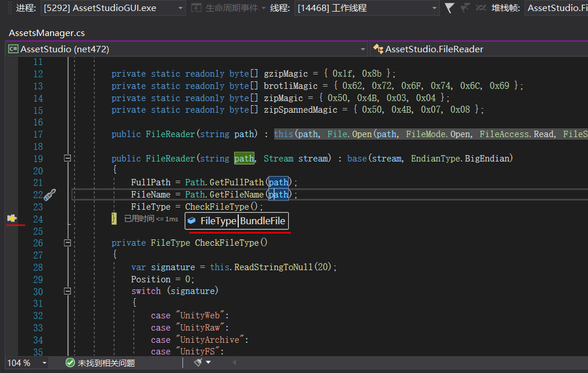Collapse the CheckFileType method at line 26
Image resolution: width=588 pixels, height=373 pixels.
(67, 243)
